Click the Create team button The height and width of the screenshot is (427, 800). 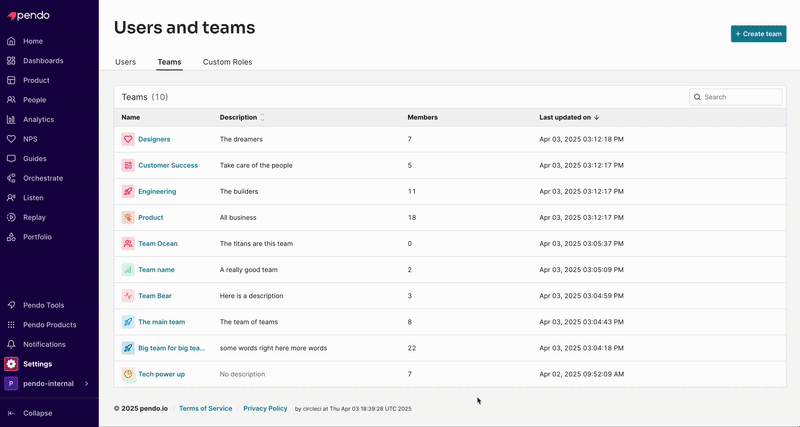[759, 34]
